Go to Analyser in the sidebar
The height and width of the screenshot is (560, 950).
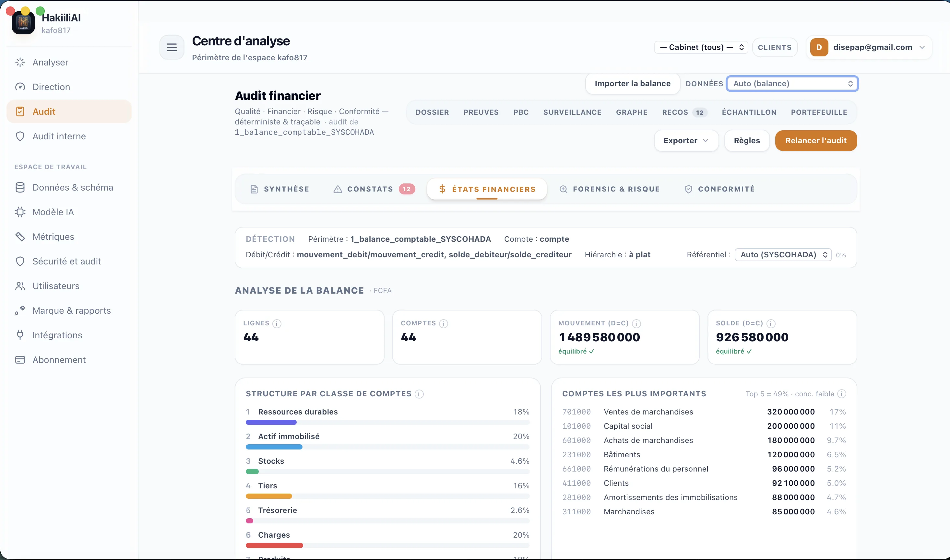(x=69, y=62)
